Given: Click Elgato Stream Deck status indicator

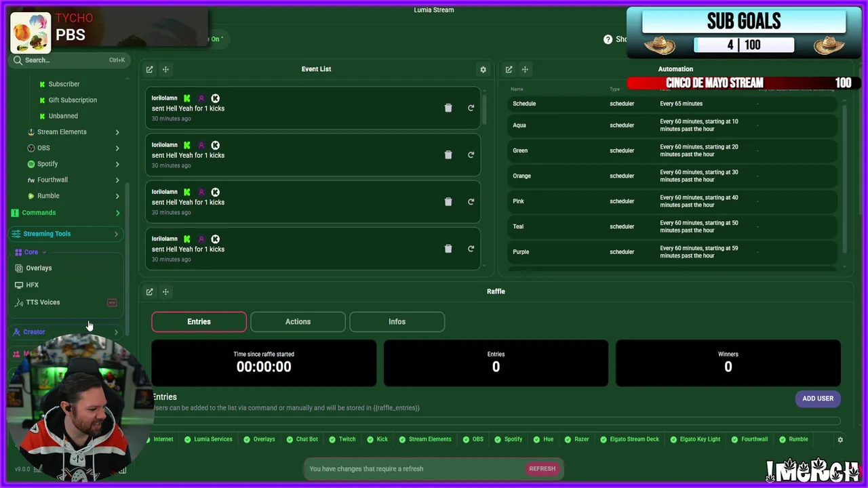Looking at the screenshot, I should coord(629,439).
